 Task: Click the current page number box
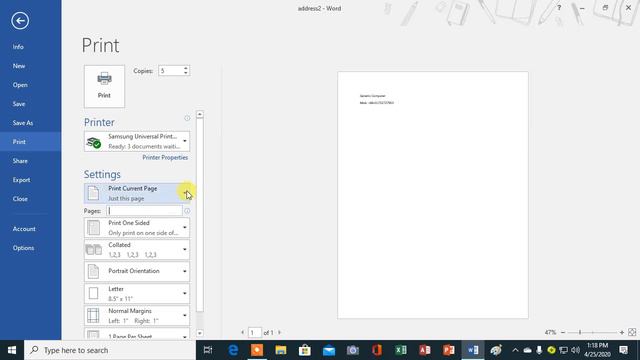pos(255,333)
